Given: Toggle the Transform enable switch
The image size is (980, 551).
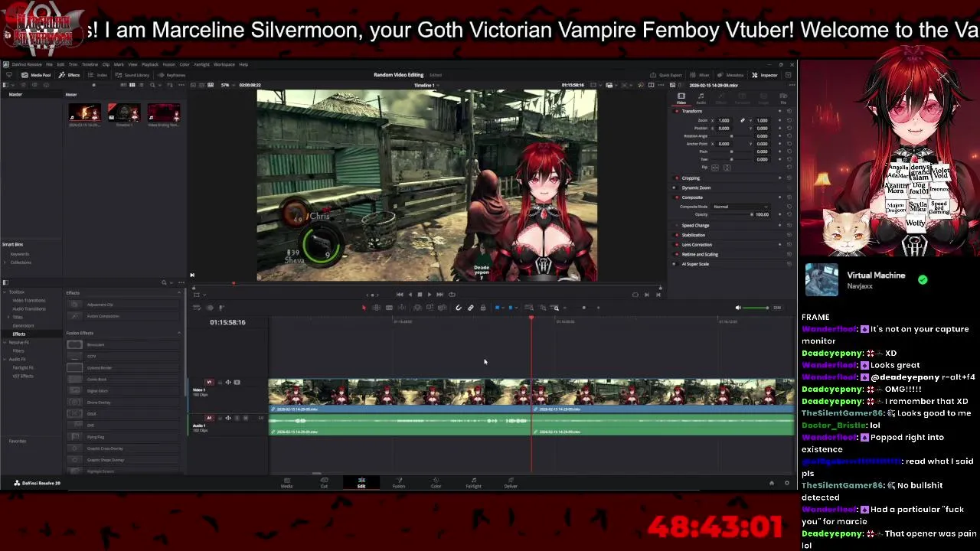Looking at the screenshot, I should pos(676,111).
